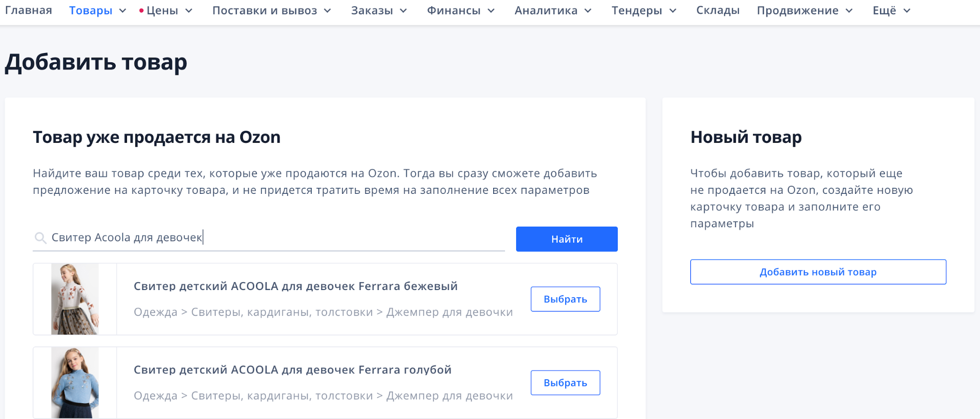Click the Новый товар heading
This screenshot has height=419, width=980.
click(x=746, y=137)
